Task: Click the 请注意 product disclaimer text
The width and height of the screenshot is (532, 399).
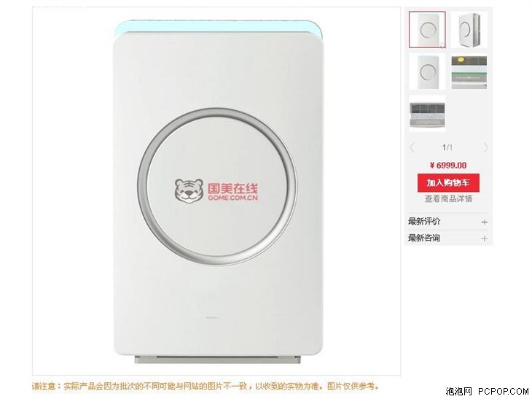Action: [x=206, y=387]
